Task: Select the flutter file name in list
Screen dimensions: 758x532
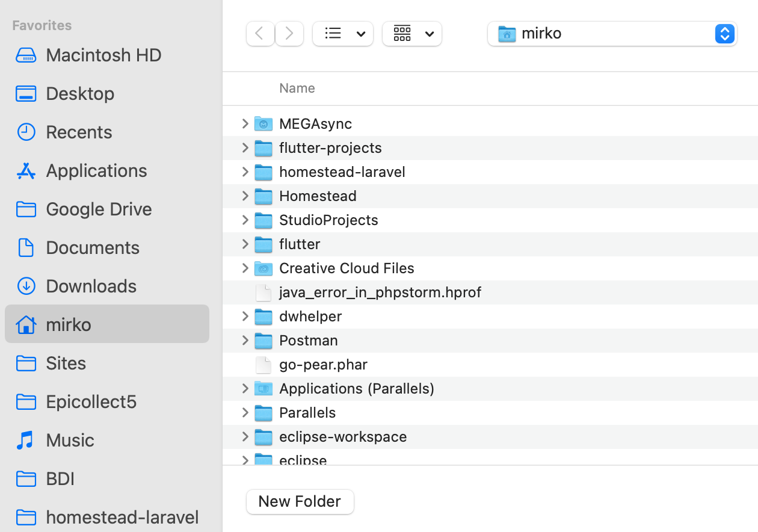Action: pyautogui.click(x=300, y=244)
